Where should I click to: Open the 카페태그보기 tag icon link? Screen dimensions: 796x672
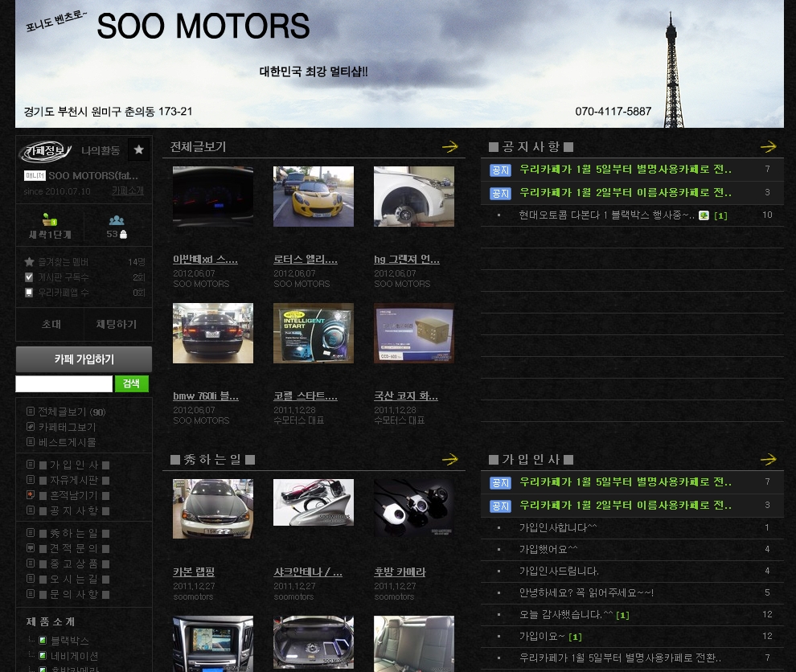click(31, 427)
